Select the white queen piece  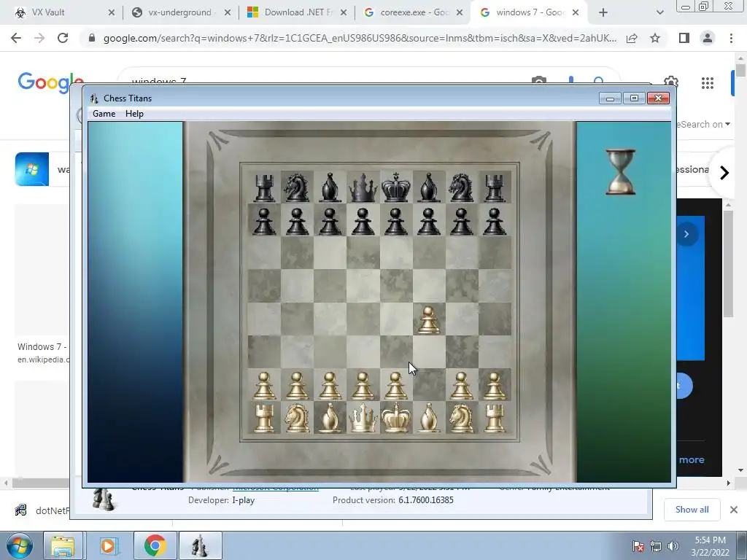(x=363, y=418)
